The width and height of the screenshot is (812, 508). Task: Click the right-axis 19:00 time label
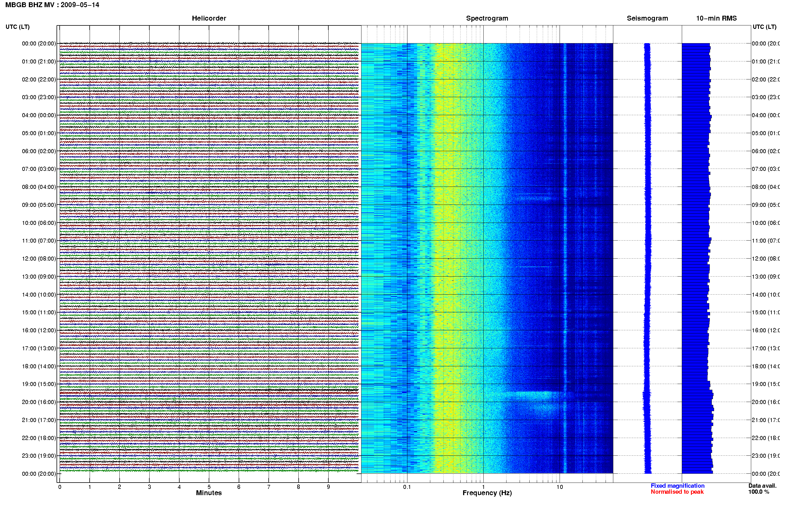click(766, 384)
